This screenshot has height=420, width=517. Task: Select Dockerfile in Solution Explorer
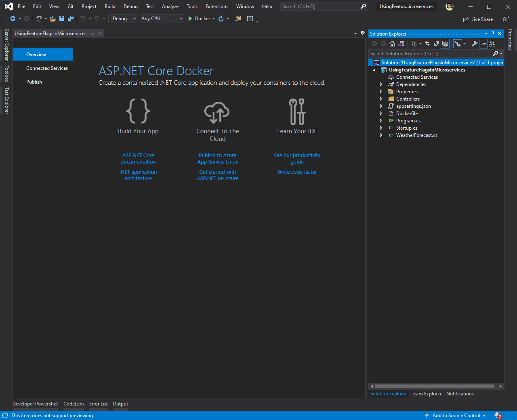coord(407,113)
